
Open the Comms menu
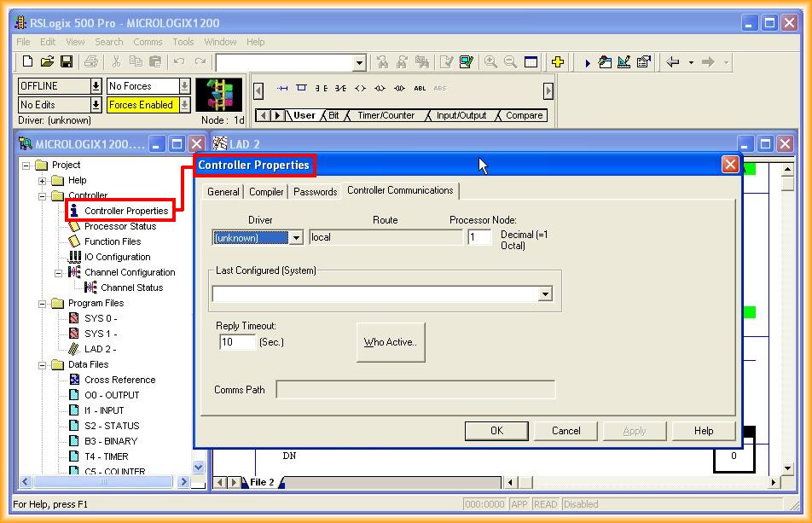click(148, 42)
